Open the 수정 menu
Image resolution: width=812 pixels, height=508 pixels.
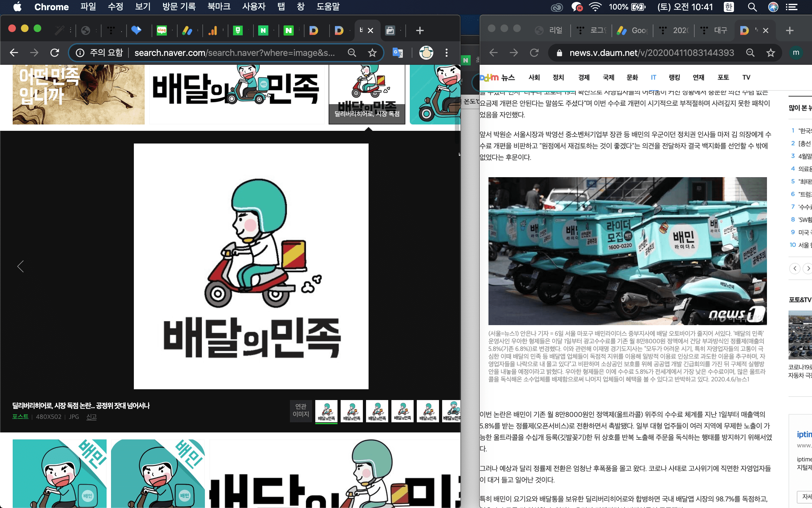point(115,7)
